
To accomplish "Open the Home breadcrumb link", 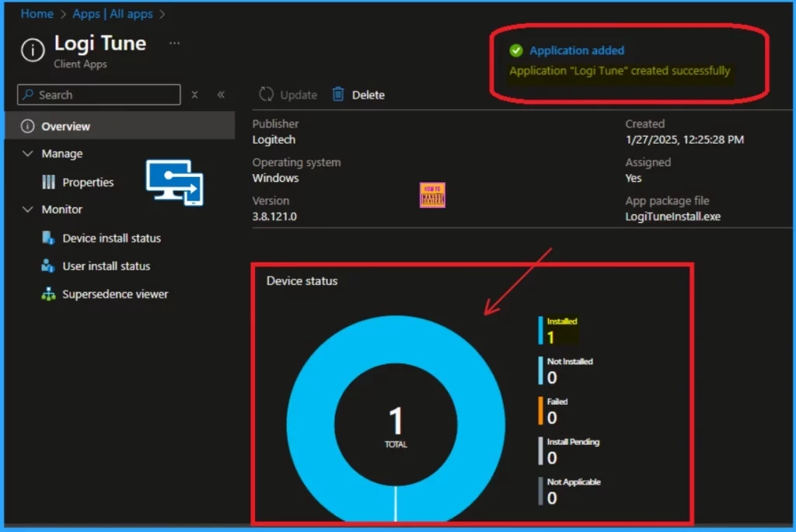I will click(37, 14).
